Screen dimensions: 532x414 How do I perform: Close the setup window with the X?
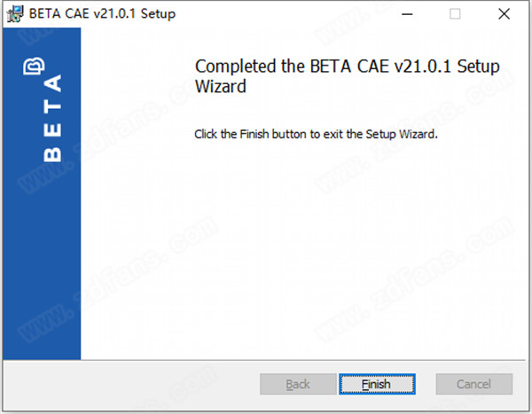point(504,14)
